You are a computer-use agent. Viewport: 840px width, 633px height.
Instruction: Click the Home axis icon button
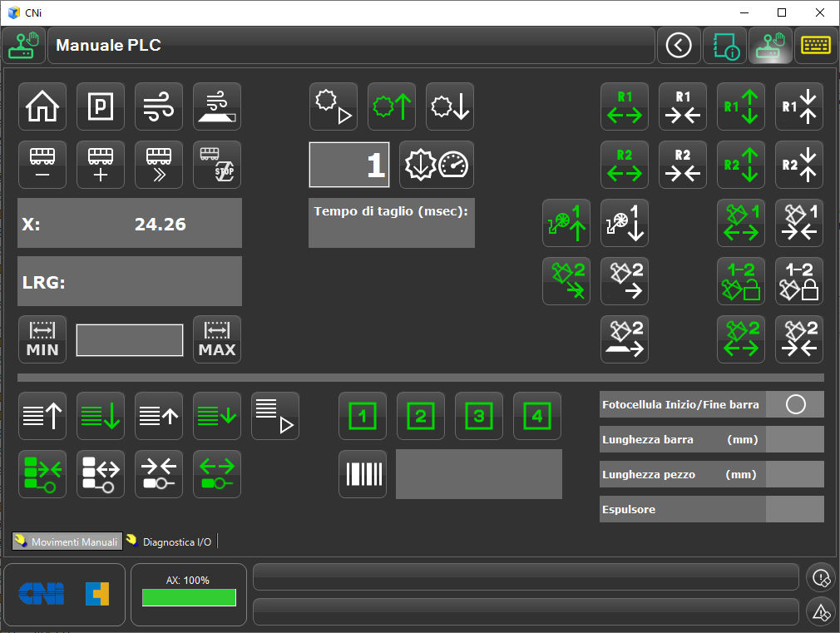tap(42, 106)
